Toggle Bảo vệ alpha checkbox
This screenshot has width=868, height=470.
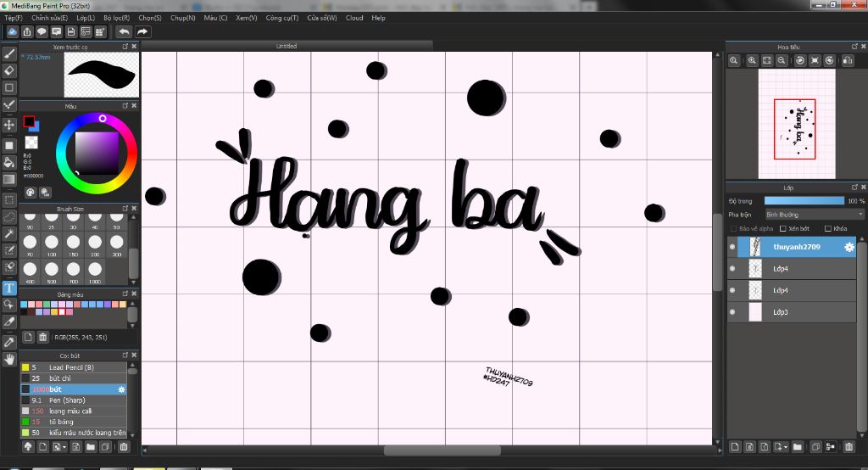click(733, 228)
